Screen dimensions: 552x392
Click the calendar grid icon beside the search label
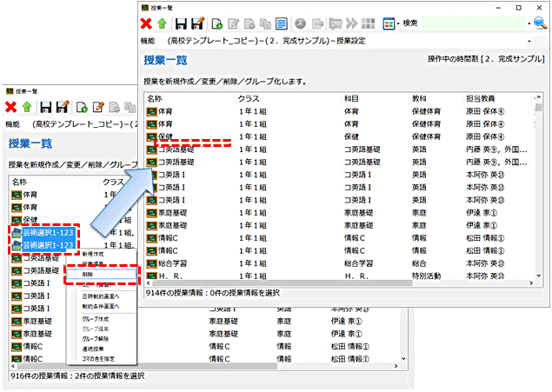(386, 23)
